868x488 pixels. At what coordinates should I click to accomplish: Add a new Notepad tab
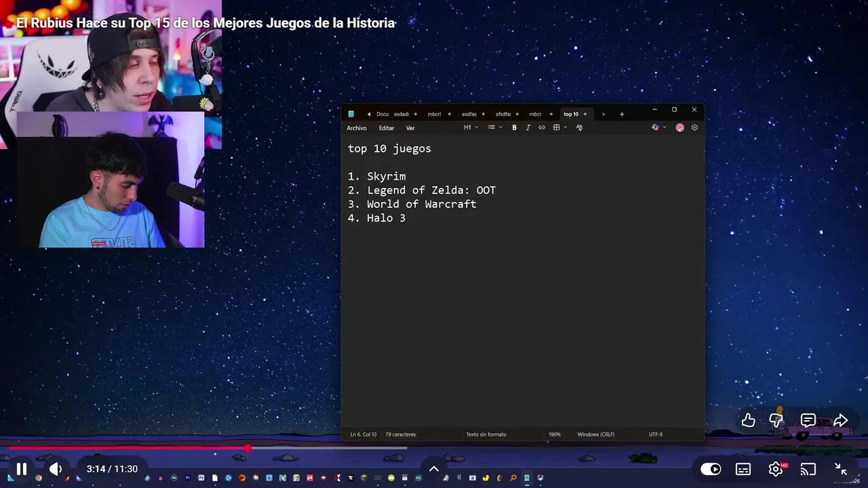point(622,114)
